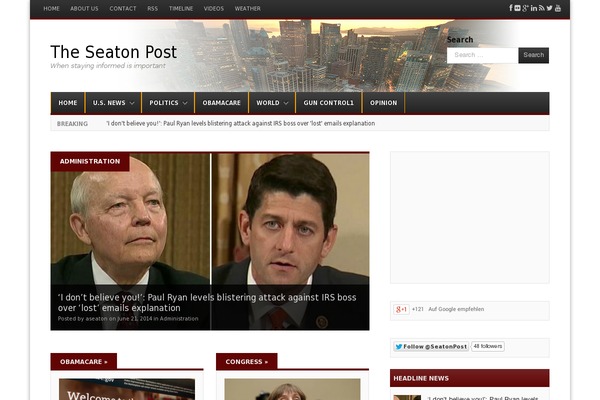Open the Flickr social icon
Screen dimensions: 600x400
[x=517, y=8]
